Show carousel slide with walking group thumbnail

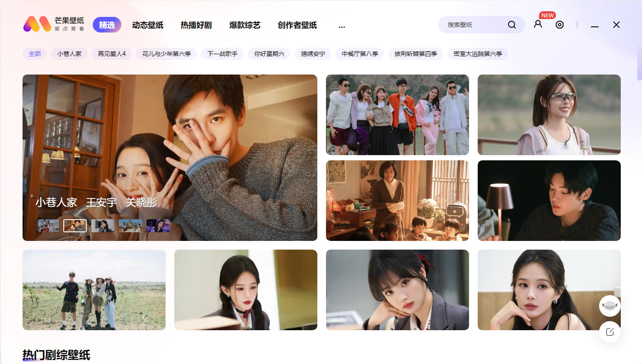[x=48, y=226]
